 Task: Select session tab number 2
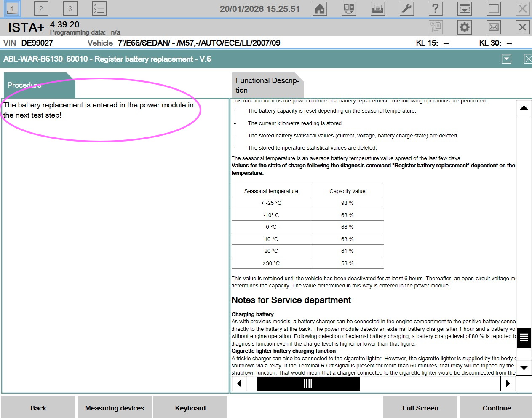point(41,9)
